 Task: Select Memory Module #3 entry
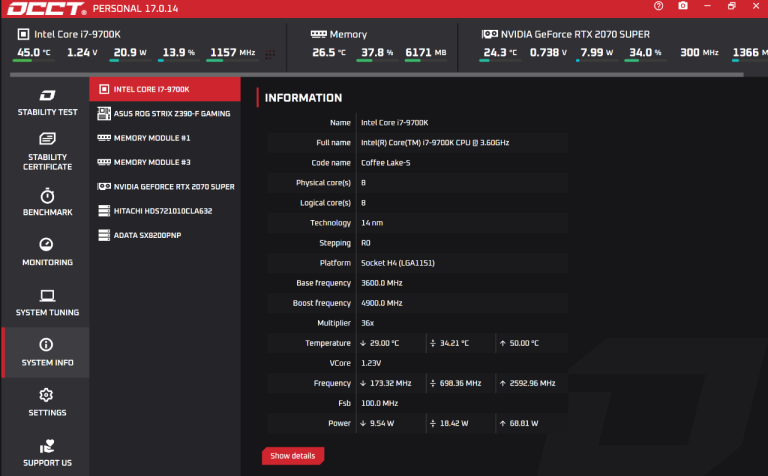coord(165,162)
